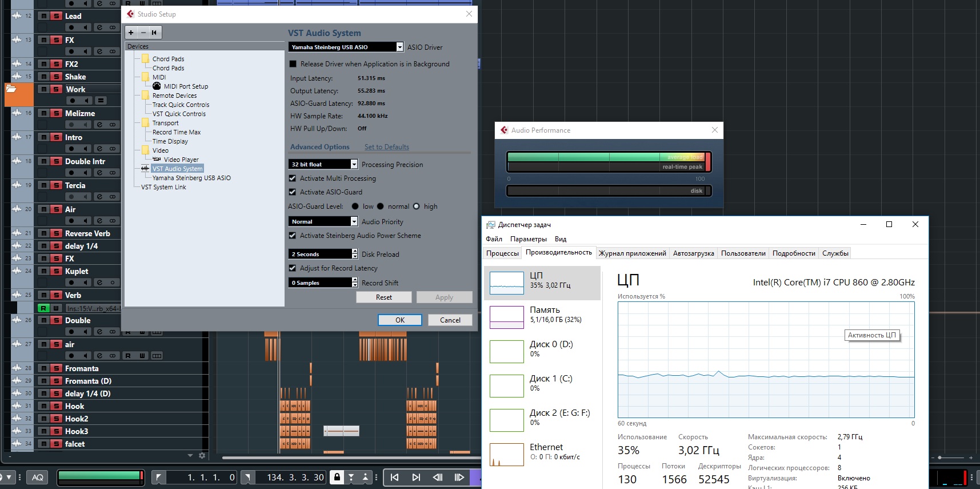Fast forward using transport button
The width and height of the screenshot is (980, 489).
click(x=459, y=478)
